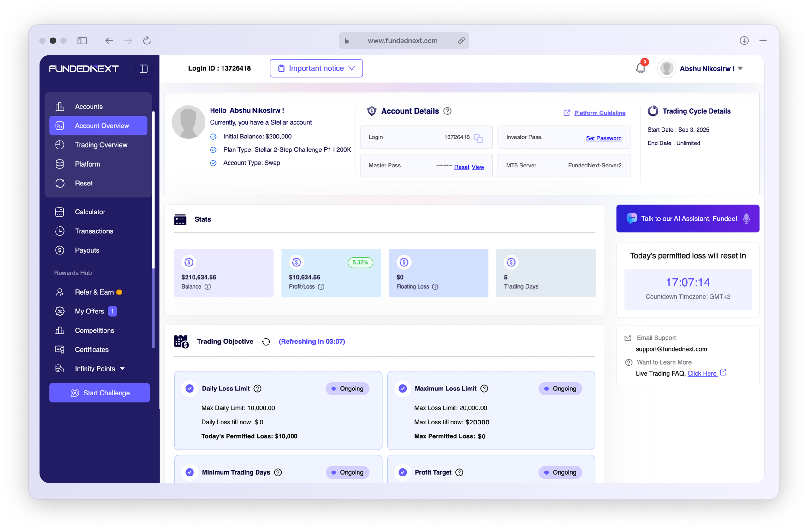
Task: Click the Start Challenge button
Action: 99,393
